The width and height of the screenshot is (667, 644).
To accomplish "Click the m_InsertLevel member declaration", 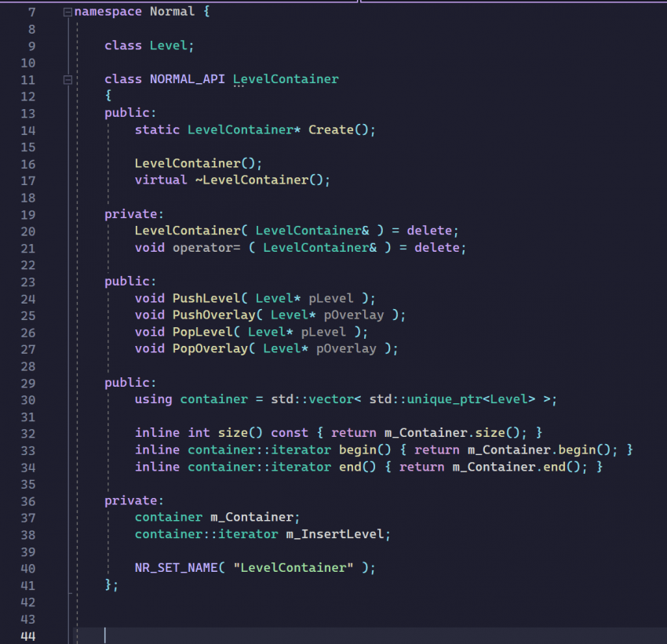I will pos(335,534).
